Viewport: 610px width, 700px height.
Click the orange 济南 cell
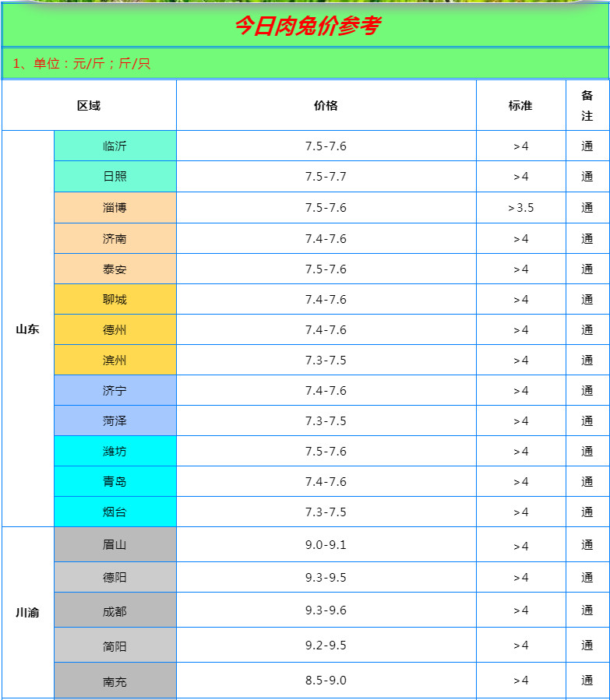(115, 239)
